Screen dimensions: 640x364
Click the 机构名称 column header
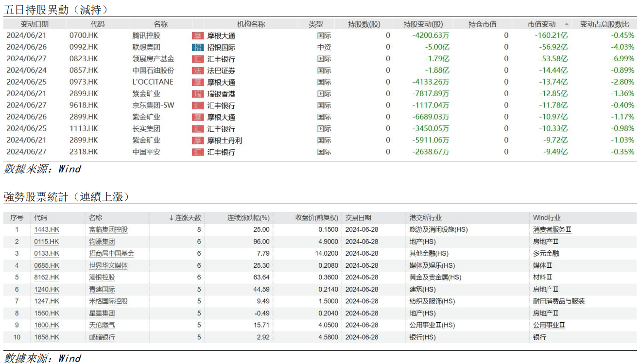[x=251, y=24]
